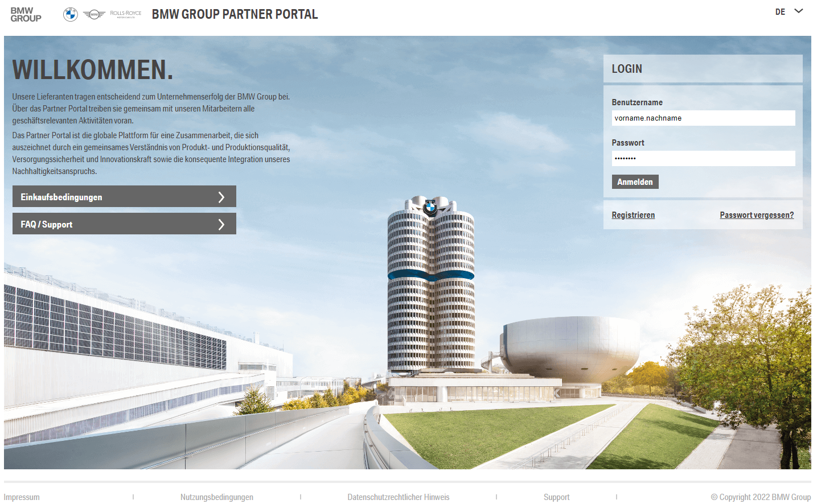This screenshot has height=504, width=813.
Task: Open the Support footer link
Action: tap(556, 497)
